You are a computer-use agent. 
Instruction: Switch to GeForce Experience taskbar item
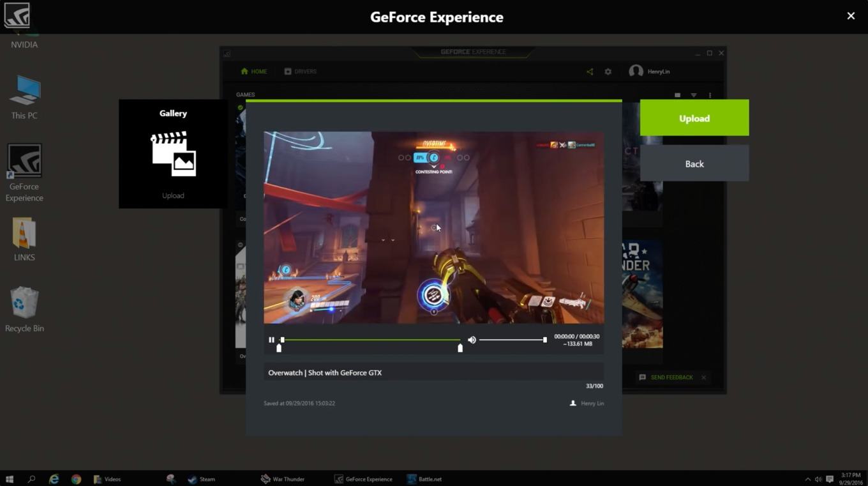(364, 479)
